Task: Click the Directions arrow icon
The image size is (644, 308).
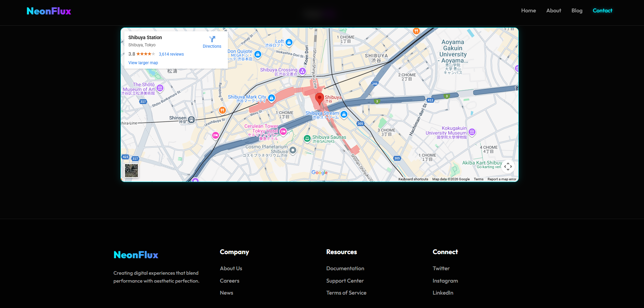Action: pyautogui.click(x=212, y=39)
